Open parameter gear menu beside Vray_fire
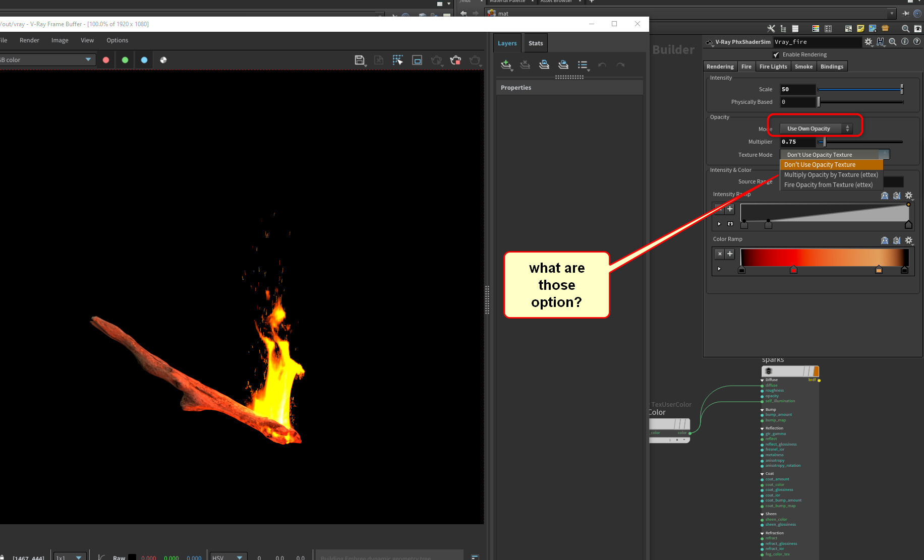The image size is (924, 560). coord(869,42)
